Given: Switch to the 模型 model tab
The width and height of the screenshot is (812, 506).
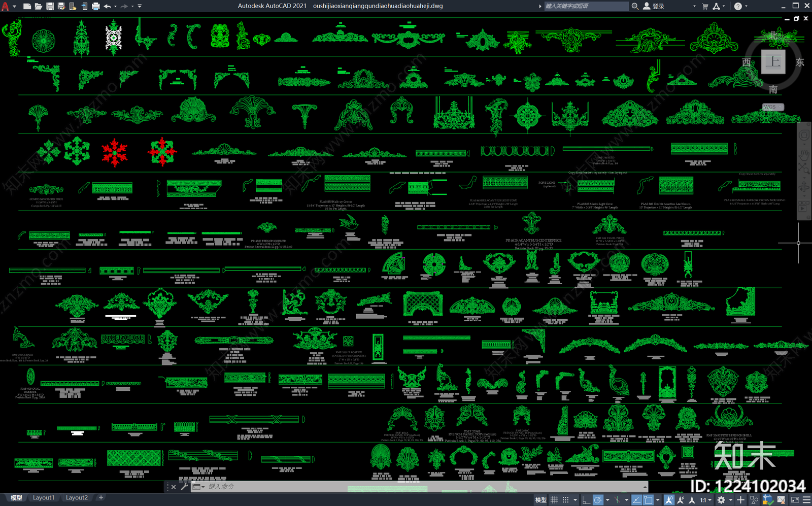Looking at the screenshot, I should 16,498.
